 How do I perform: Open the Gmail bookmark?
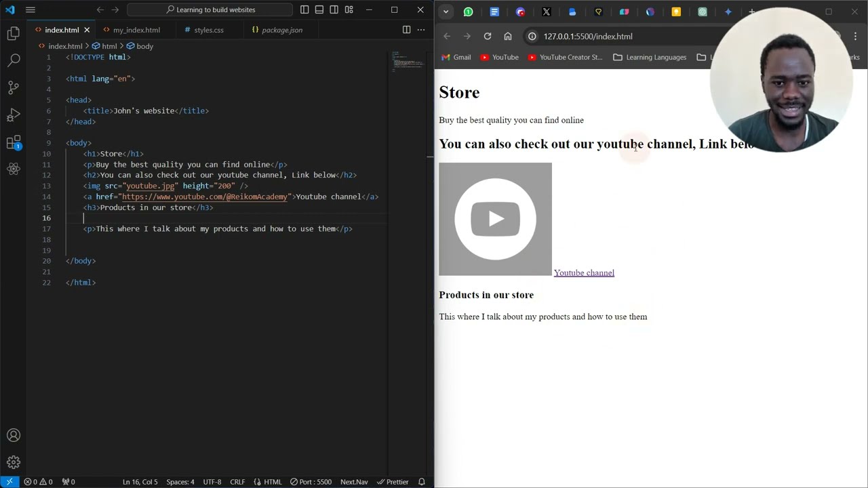click(456, 57)
